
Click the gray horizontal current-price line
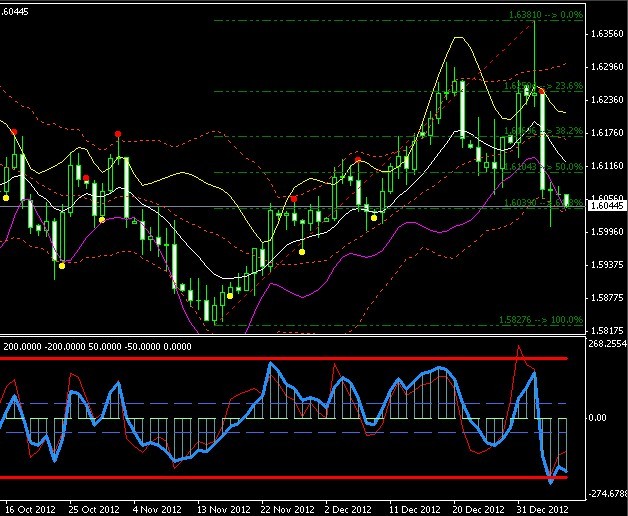293,206
